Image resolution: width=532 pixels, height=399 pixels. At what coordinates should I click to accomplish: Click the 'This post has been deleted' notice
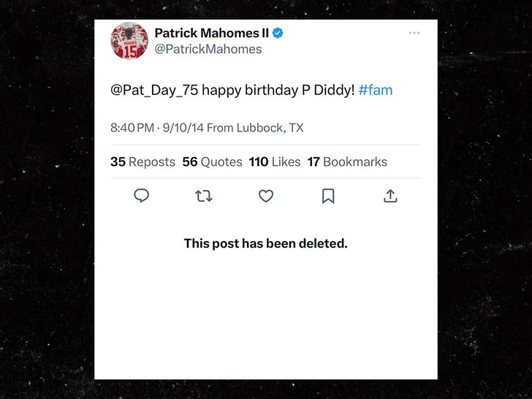[x=265, y=243]
